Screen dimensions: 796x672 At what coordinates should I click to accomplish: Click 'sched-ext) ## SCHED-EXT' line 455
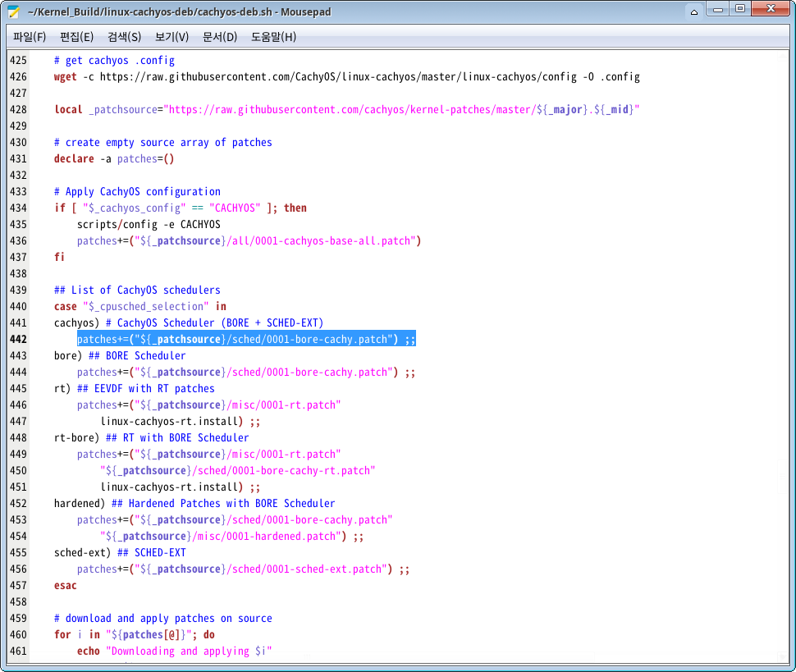tap(120, 553)
